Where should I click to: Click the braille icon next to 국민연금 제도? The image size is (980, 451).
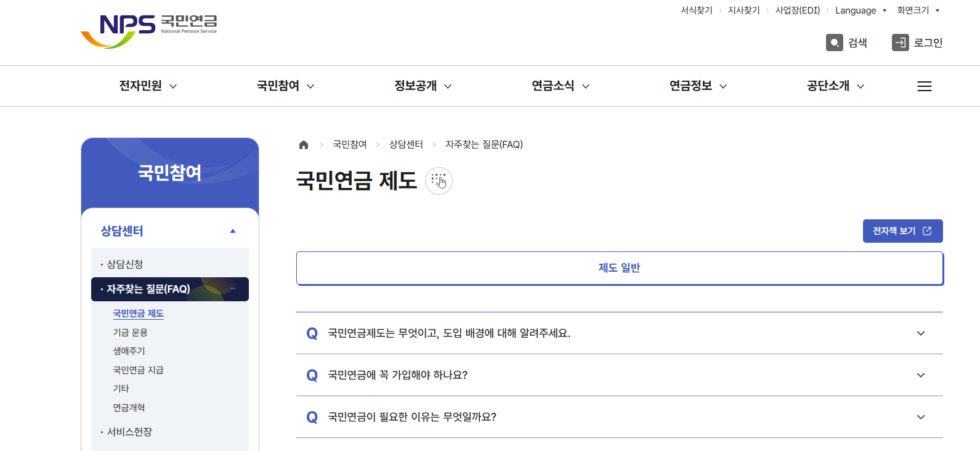439,181
